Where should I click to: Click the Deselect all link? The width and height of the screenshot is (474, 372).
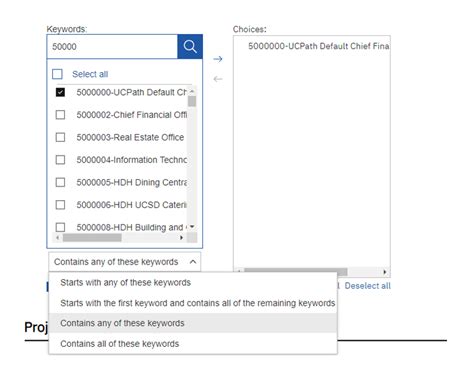(x=367, y=286)
